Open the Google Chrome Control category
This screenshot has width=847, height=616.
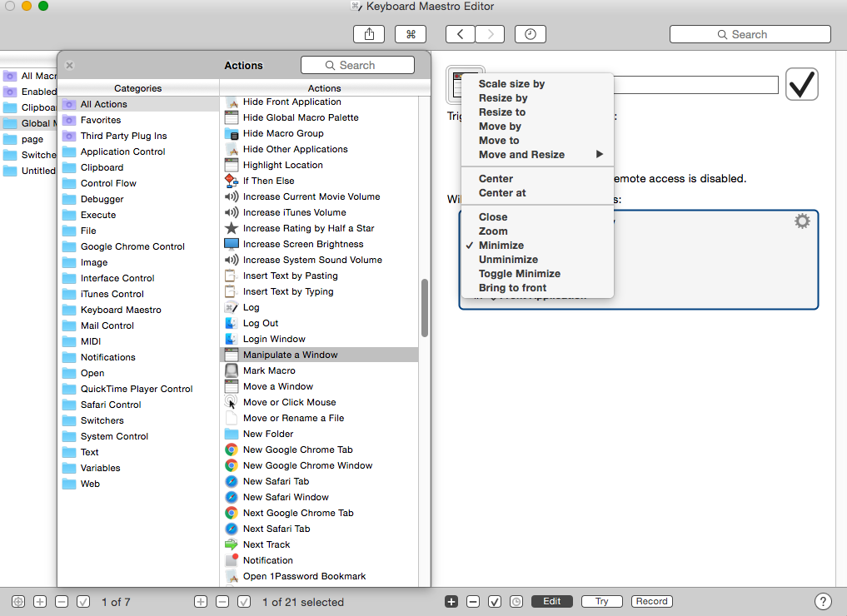[138, 246]
